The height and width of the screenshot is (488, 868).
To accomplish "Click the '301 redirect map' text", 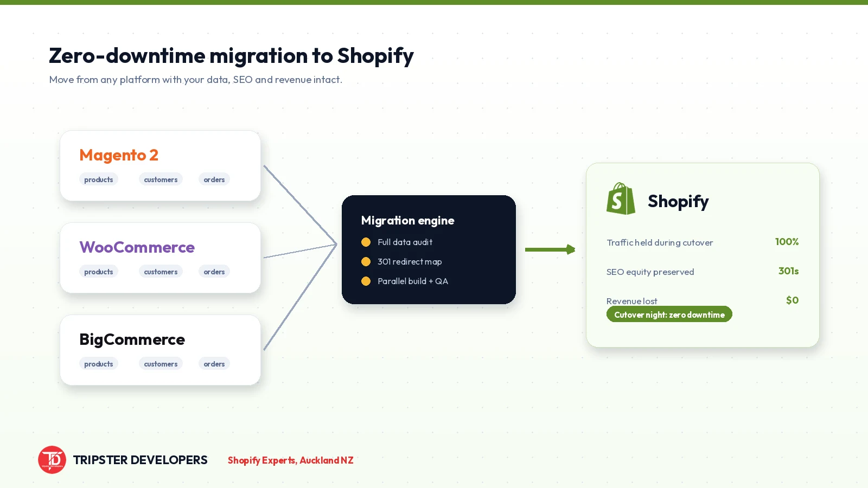I will pyautogui.click(x=410, y=262).
